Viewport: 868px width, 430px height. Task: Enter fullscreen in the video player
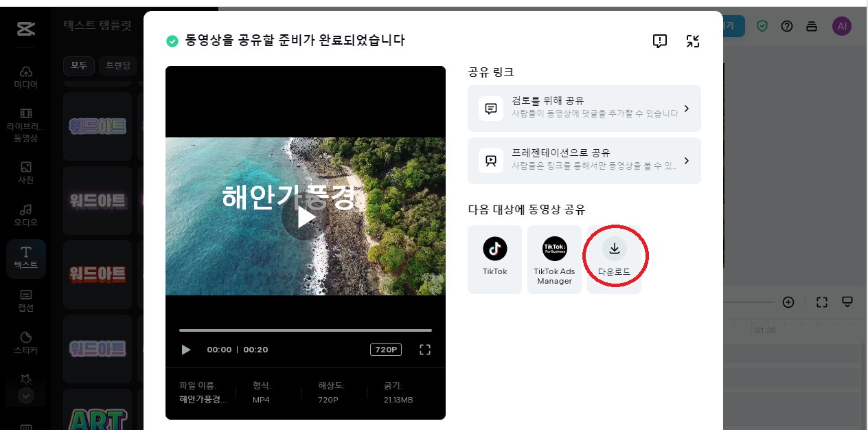point(425,350)
